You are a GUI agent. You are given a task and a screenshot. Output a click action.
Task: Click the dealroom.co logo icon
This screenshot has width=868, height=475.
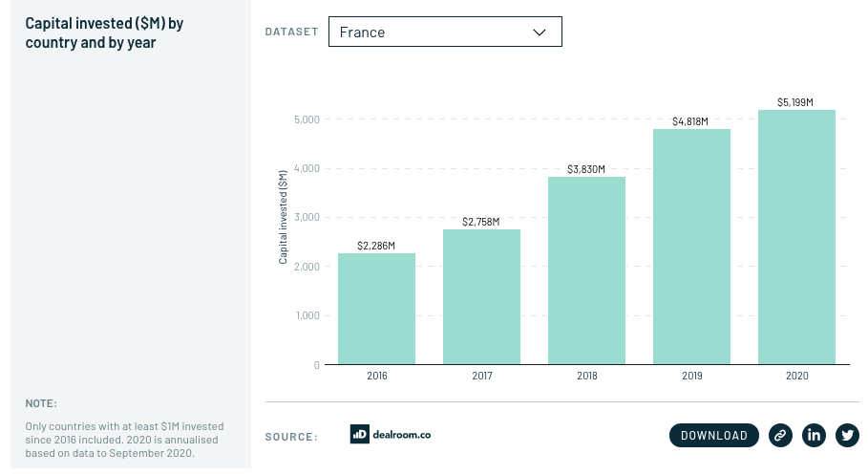(x=359, y=434)
